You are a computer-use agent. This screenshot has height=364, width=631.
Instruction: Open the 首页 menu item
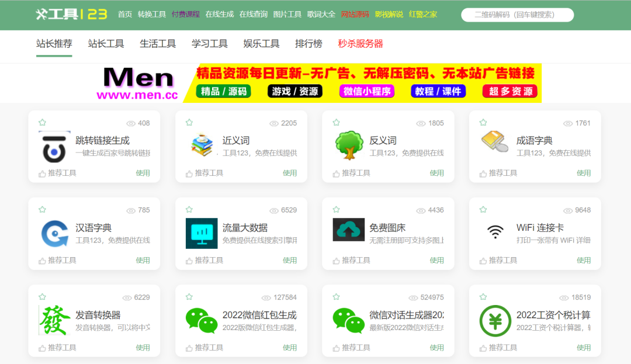click(x=123, y=16)
